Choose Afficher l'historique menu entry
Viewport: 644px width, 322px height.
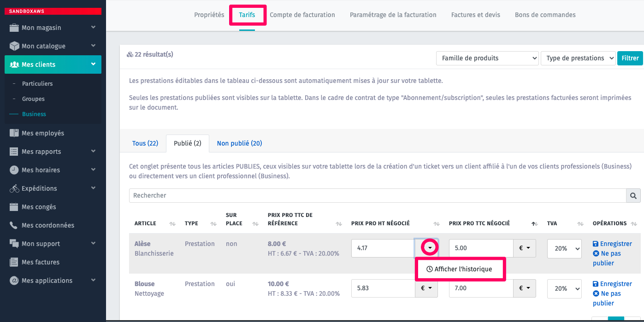point(459,269)
